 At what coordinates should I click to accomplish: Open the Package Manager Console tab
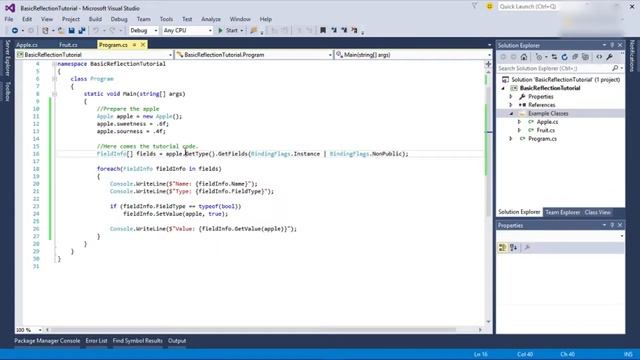[x=47, y=341]
